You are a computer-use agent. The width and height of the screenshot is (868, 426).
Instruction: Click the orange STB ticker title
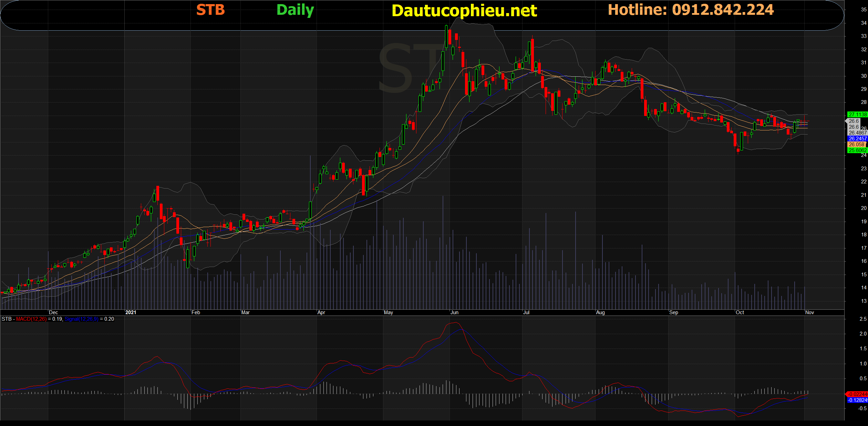coord(210,10)
